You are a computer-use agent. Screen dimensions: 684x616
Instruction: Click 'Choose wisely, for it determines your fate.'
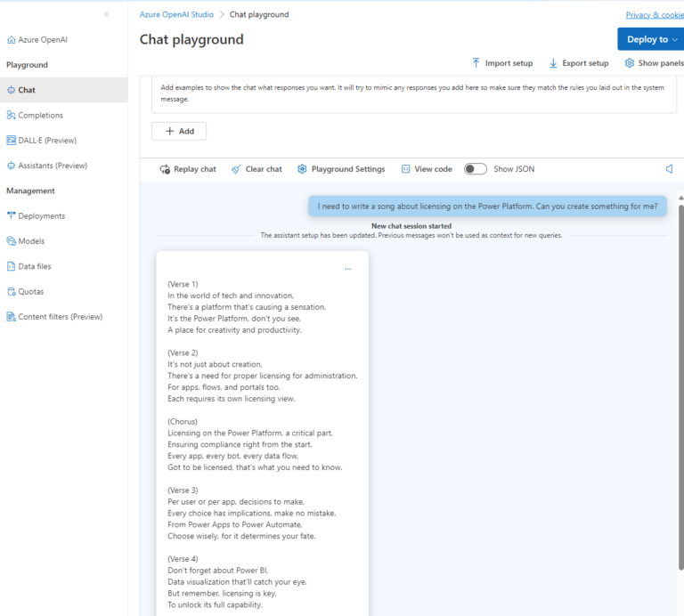point(241,536)
